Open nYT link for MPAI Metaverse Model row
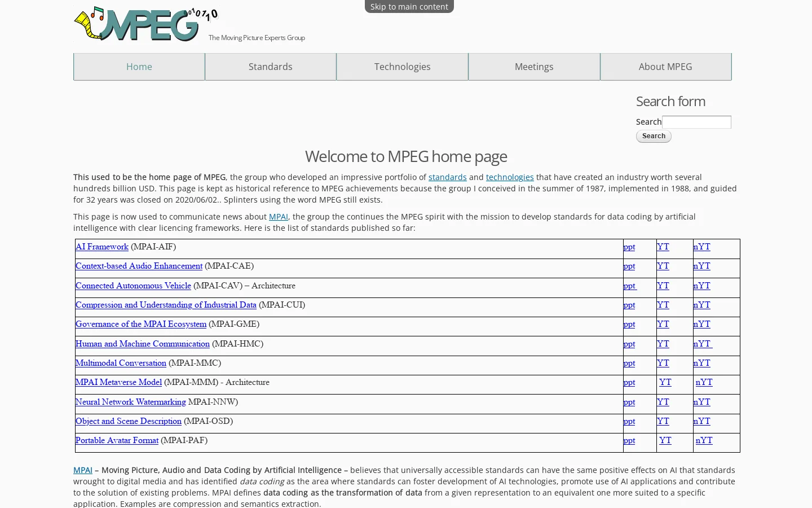This screenshot has height=508, width=812. [x=704, y=382]
